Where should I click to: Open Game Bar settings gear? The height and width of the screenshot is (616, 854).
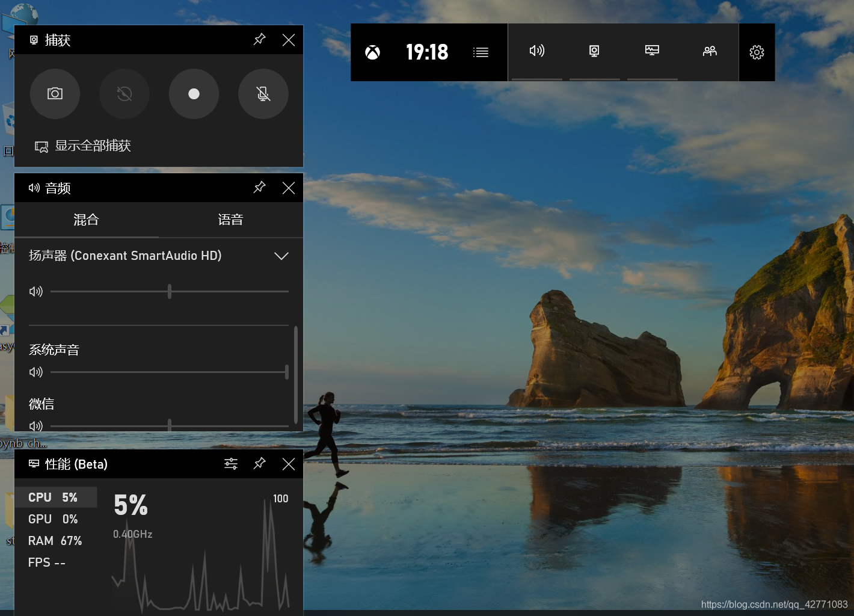click(757, 52)
